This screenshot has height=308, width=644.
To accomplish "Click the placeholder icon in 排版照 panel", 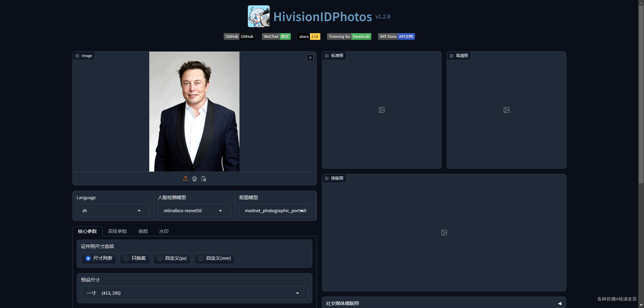I will pos(444,233).
